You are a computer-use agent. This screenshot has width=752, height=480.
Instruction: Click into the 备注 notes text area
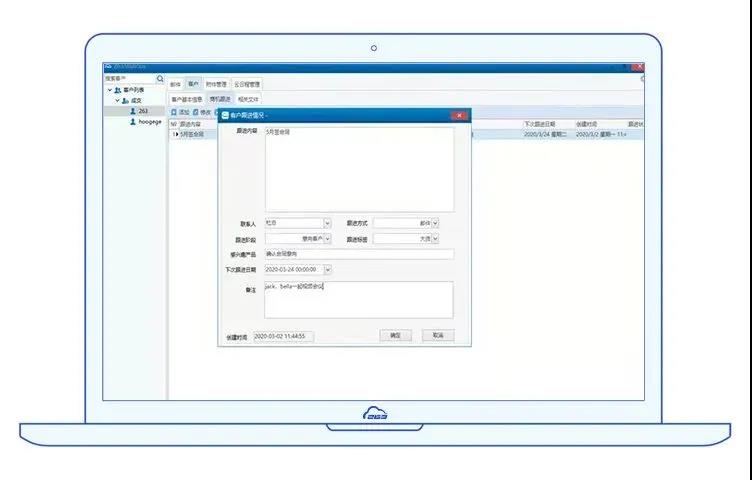[x=358, y=300]
